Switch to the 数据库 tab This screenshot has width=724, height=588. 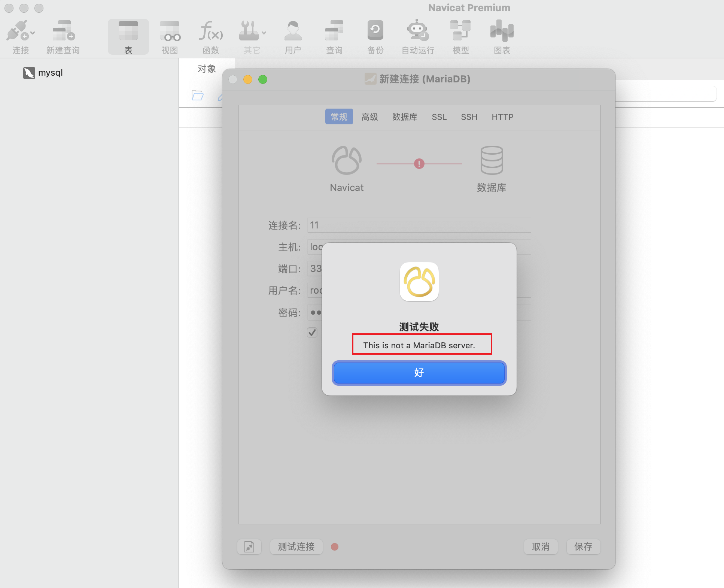[x=405, y=117]
